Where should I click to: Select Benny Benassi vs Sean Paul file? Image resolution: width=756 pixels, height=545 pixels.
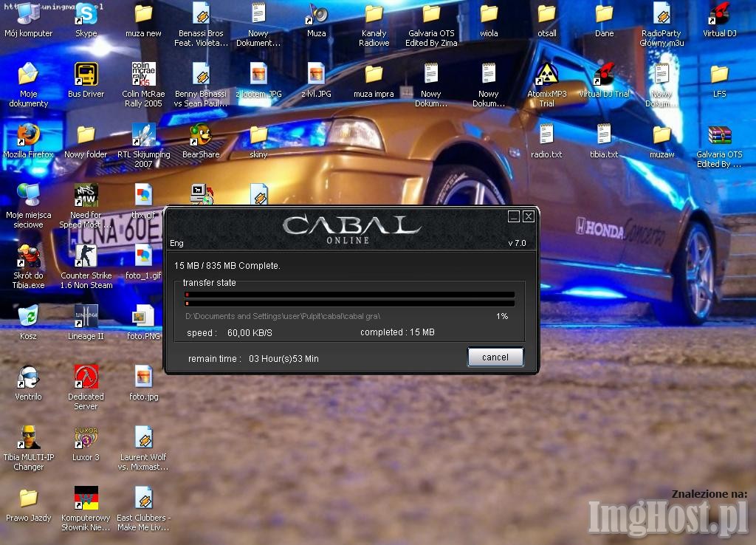tap(201, 75)
